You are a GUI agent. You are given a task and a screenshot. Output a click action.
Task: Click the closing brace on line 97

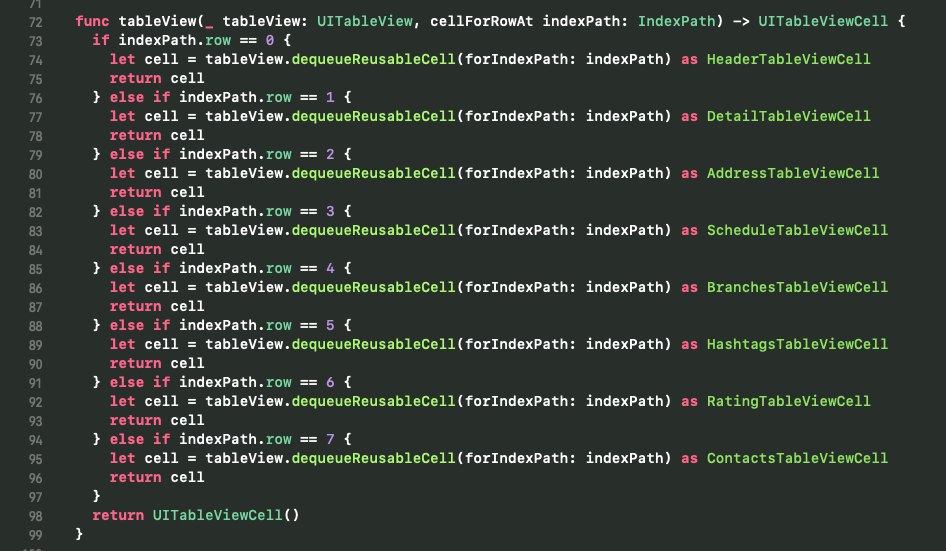(97, 496)
